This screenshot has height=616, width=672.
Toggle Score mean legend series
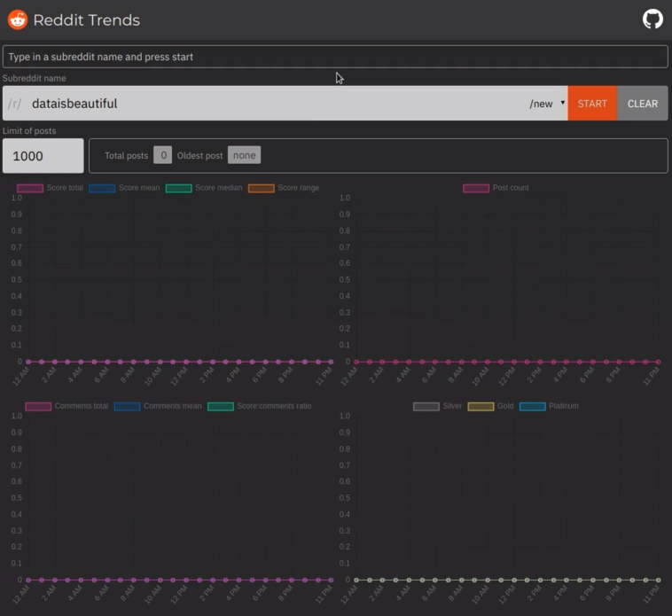pos(102,188)
